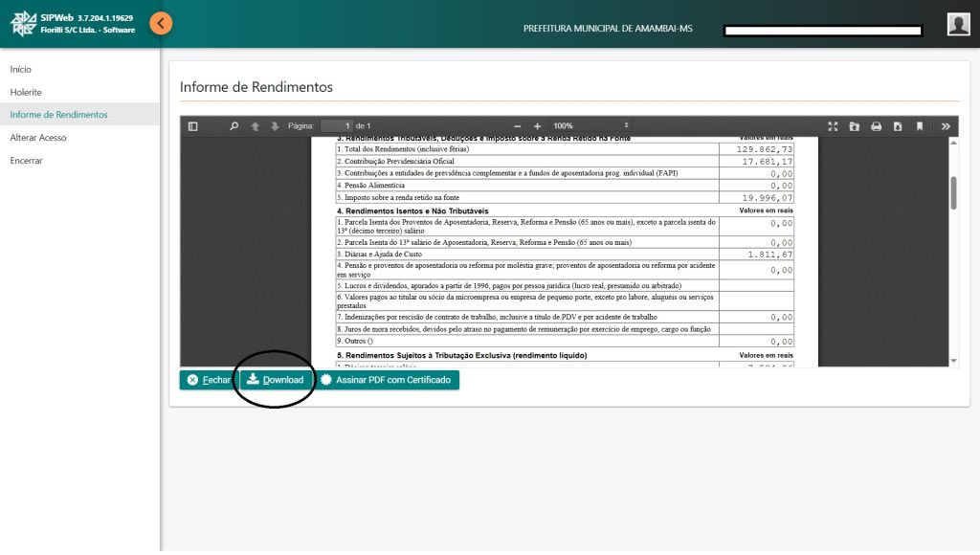Click the bookmark current view icon
The height and width of the screenshot is (555, 980).
[x=920, y=126]
